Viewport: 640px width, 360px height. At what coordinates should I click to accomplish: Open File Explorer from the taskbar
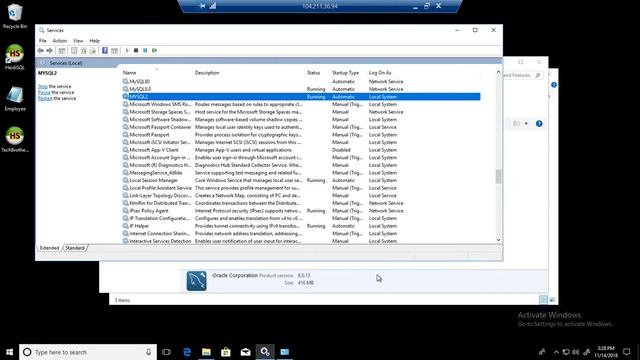(206, 352)
